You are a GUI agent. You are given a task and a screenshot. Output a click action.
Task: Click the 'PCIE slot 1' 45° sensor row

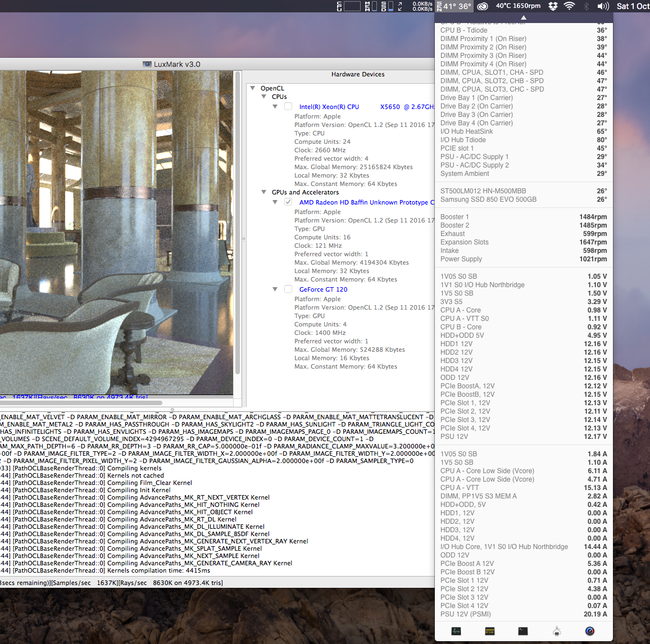click(524, 148)
